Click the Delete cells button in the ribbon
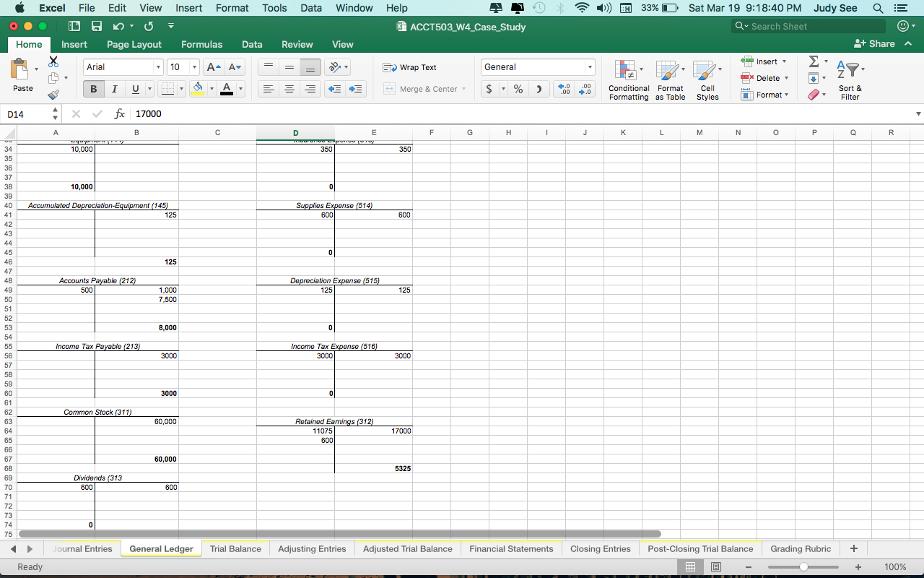 (x=764, y=78)
